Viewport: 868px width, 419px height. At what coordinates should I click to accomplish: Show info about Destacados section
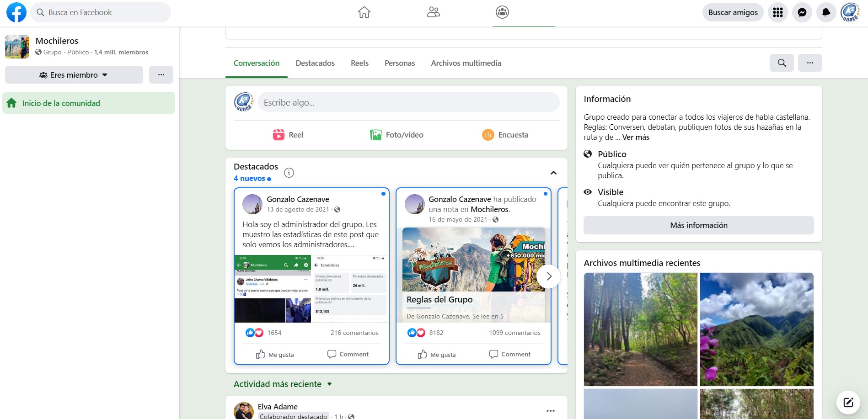coord(289,173)
